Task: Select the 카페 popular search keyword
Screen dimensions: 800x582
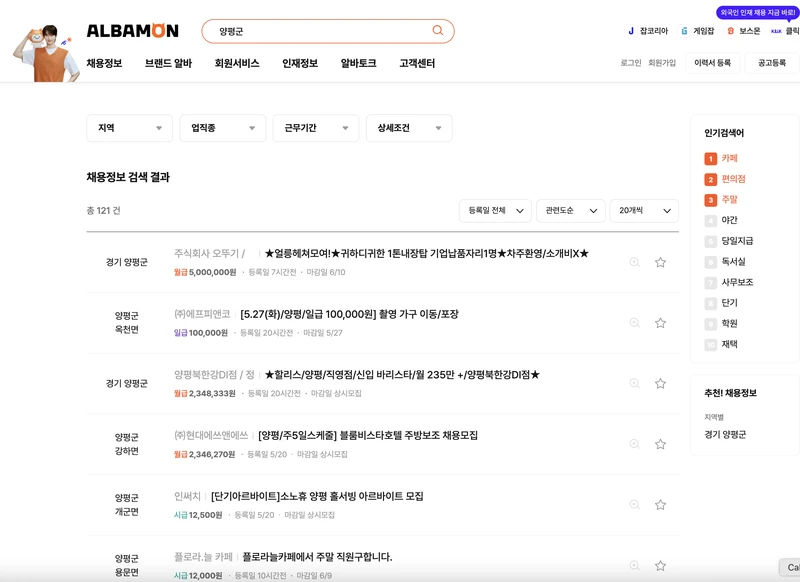Action: (x=728, y=158)
